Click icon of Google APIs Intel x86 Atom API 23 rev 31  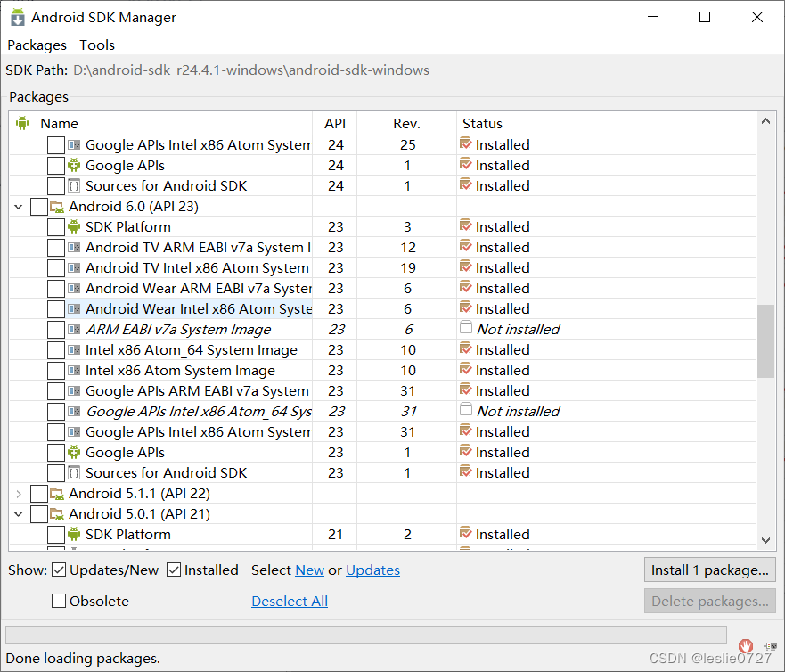[x=74, y=431]
